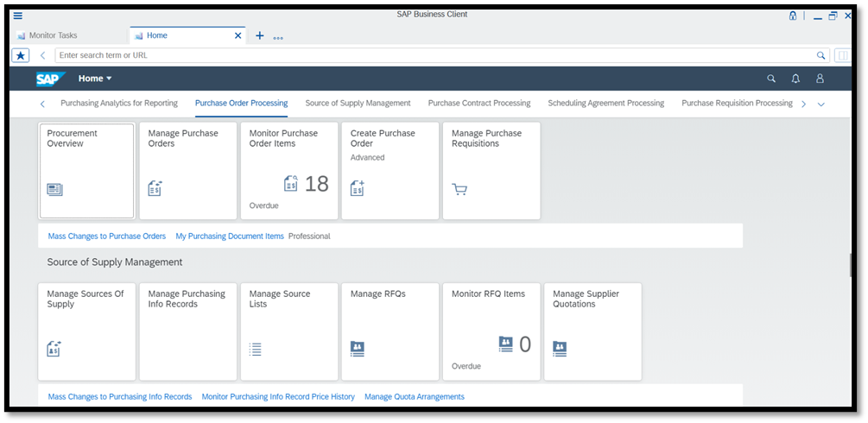
Task: Click the Manage Supplier Quotations tile icon
Action: point(560,349)
